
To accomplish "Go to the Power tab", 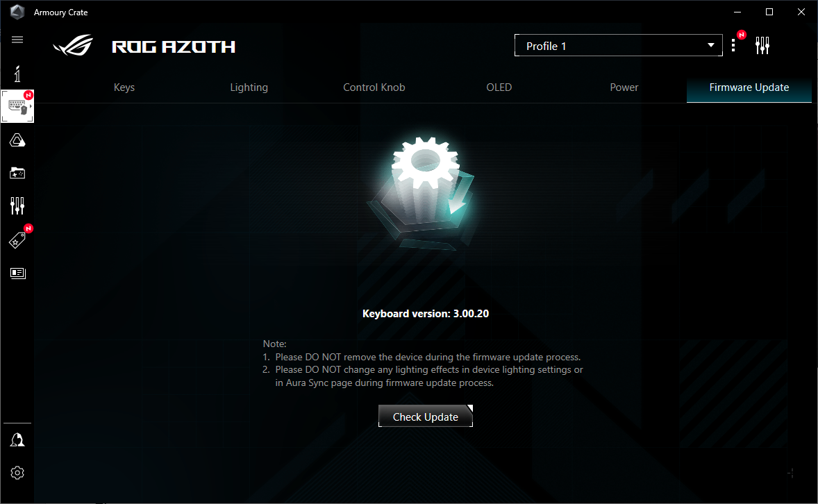I will [x=624, y=87].
